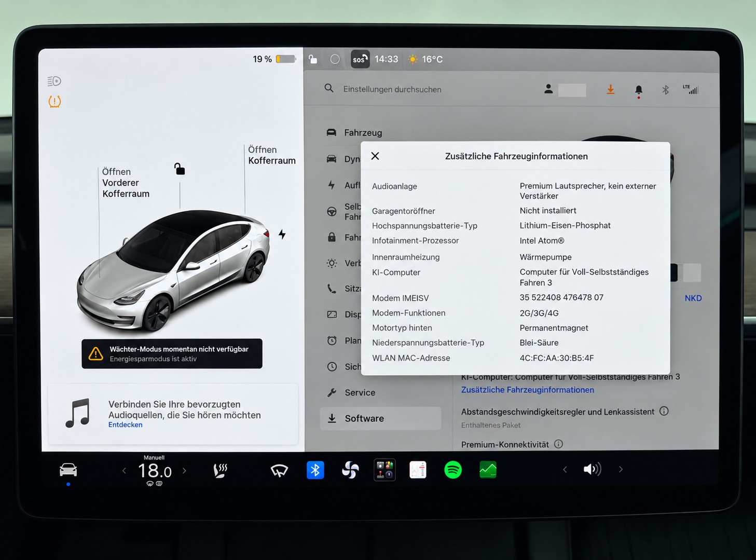This screenshot has height=560, width=756.
Task: Open the calendar app icon
Action: (x=418, y=470)
